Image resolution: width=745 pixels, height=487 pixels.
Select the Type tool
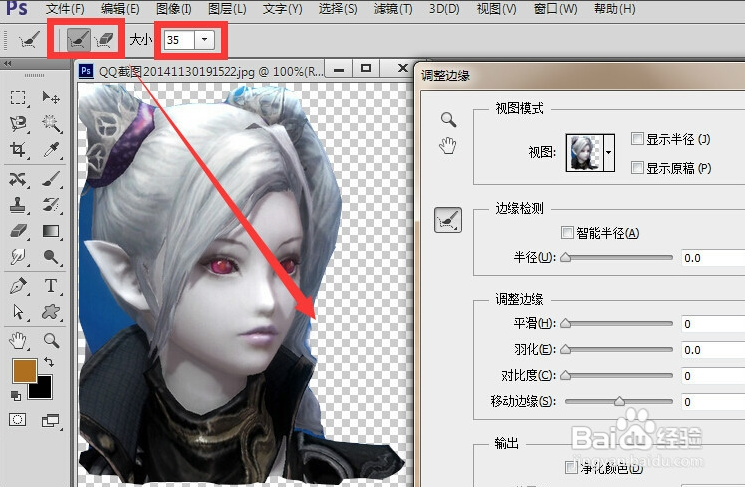[x=51, y=286]
